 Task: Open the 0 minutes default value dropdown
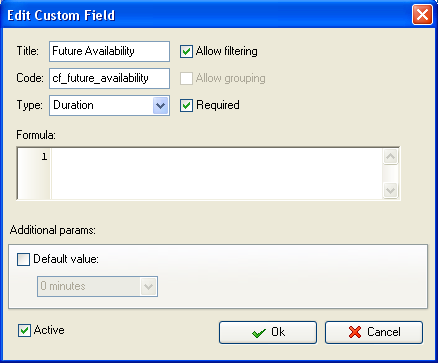[97, 286]
